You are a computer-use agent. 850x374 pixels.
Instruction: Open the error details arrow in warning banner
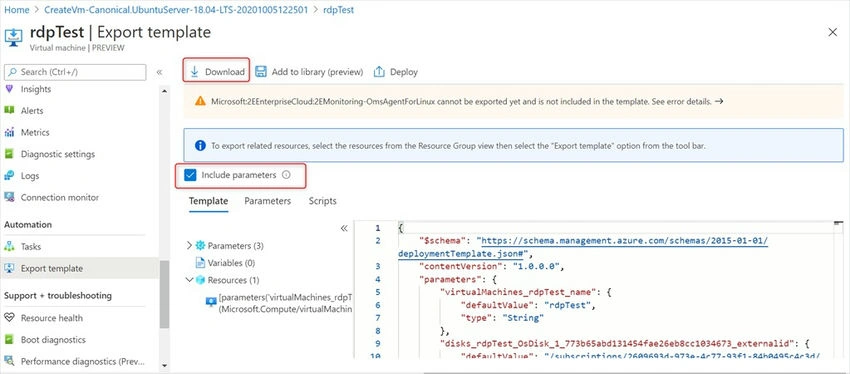pos(719,101)
